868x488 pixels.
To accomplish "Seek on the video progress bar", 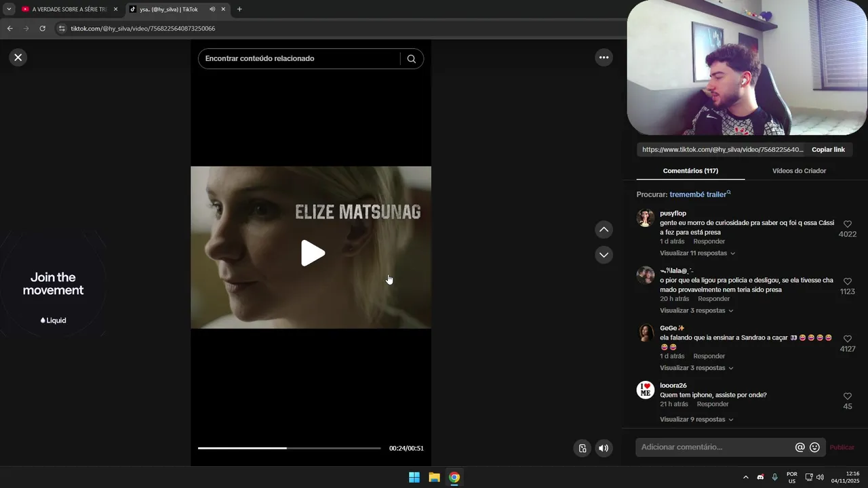I will tap(290, 448).
